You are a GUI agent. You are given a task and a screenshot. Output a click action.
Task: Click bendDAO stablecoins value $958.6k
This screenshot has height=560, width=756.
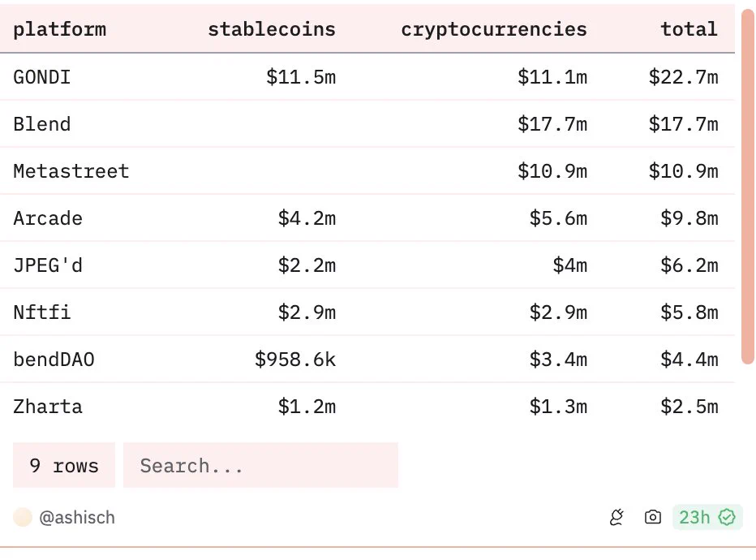pos(295,360)
